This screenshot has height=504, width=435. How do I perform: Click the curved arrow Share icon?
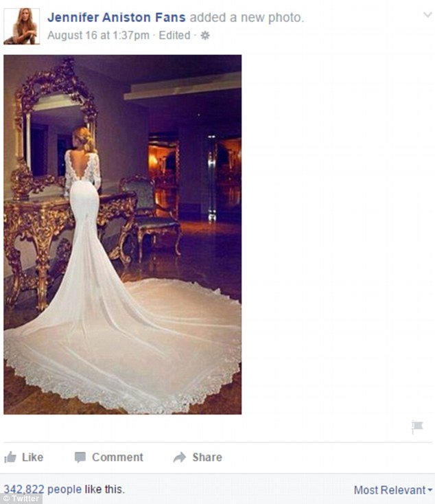[179, 457]
